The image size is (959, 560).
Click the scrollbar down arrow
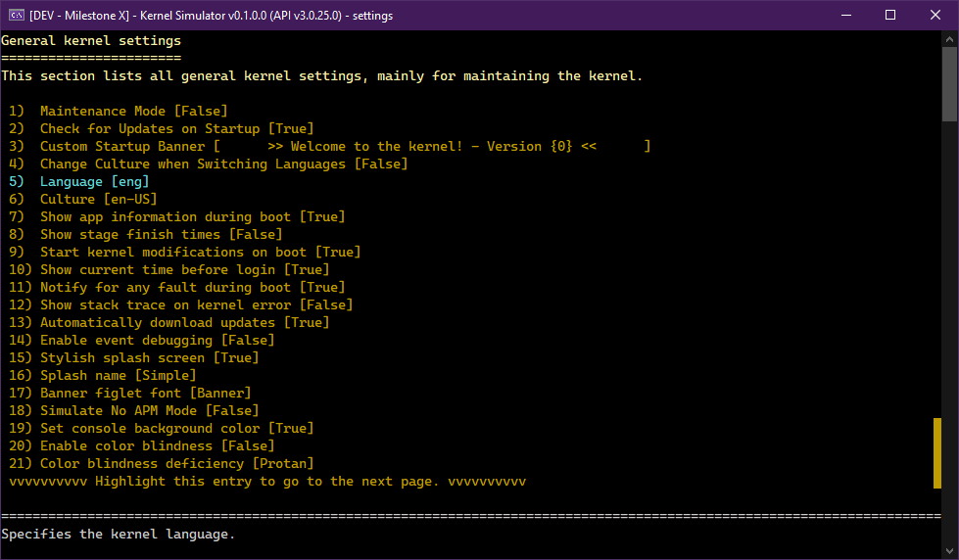[950, 551]
